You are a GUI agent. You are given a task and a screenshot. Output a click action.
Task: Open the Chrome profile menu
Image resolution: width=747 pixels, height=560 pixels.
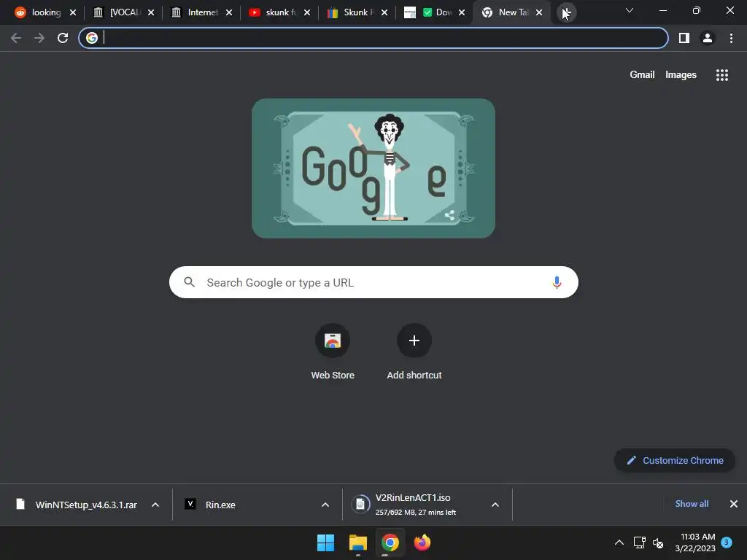point(708,38)
